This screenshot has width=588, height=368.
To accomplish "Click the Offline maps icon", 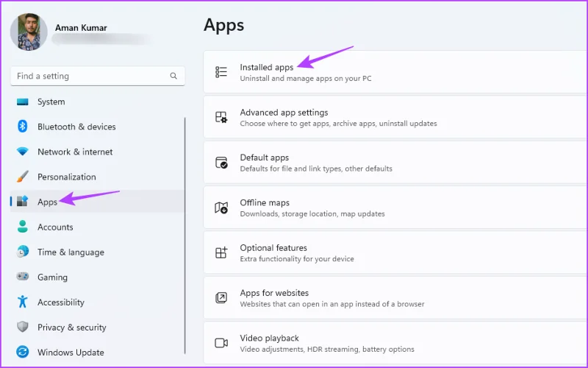I will pyautogui.click(x=221, y=208).
